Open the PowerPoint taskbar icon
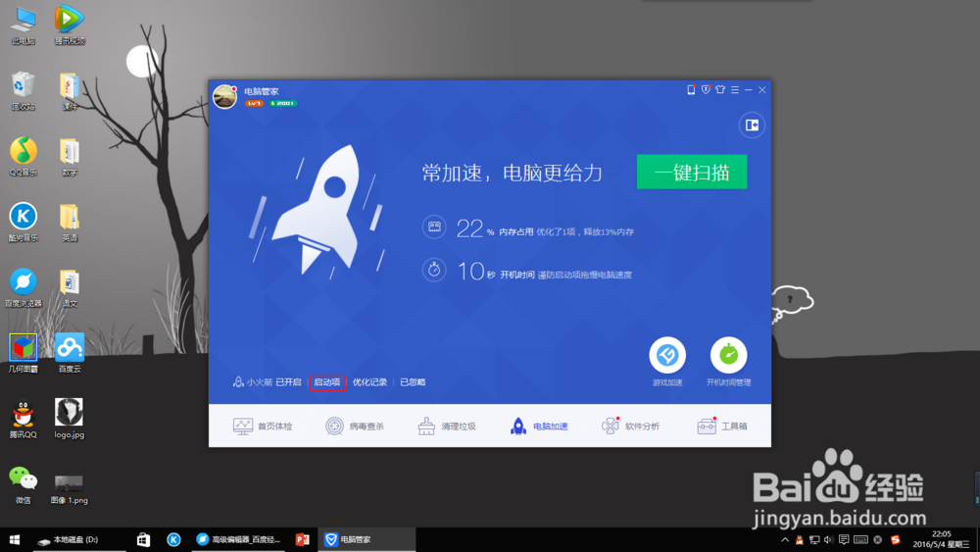The height and width of the screenshot is (552, 980). coord(303,539)
